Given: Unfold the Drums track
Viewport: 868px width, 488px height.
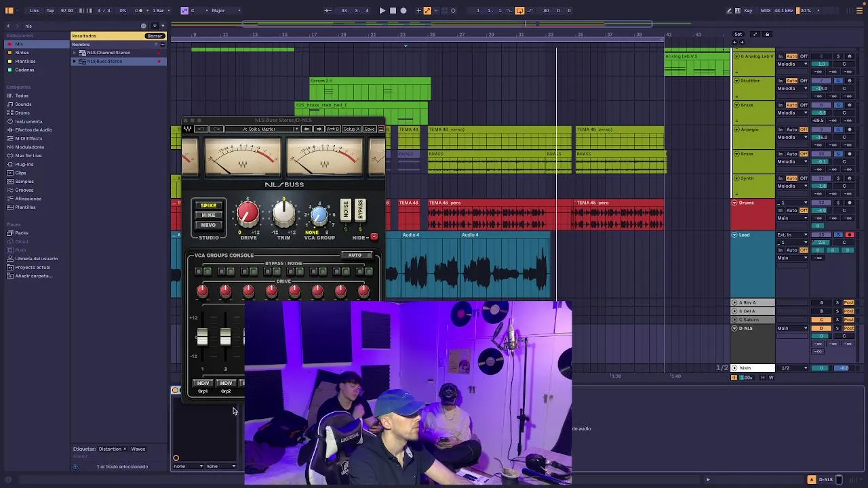Looking at the screenshot, I should [x=734, y=203].
